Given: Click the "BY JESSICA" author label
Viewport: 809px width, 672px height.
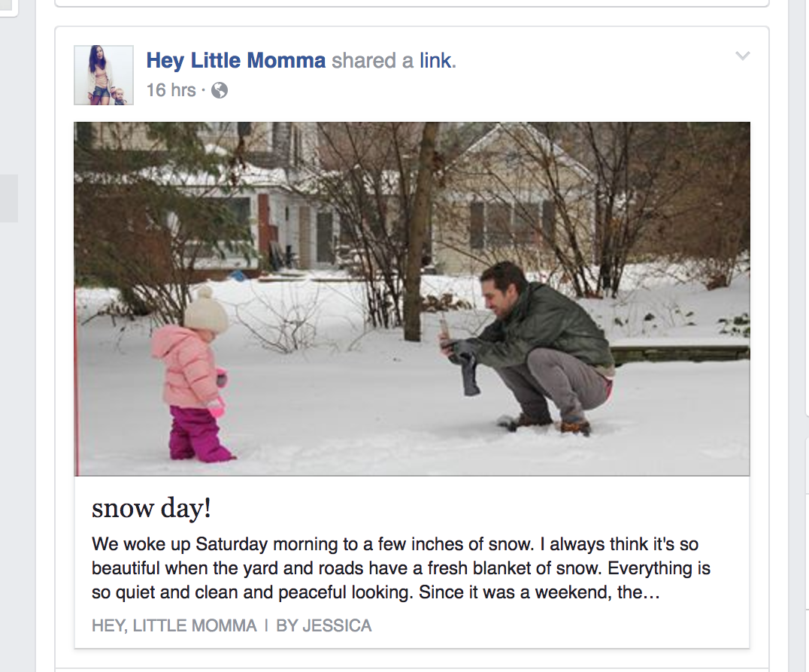Looking at the screenshot, I should point(323,625).
